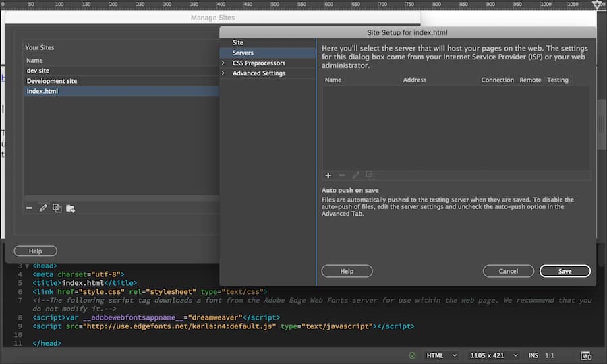Duplicate the selected site in Manage Sites
Viewport: 607px width, 364px height.
(x=57, y=208)
